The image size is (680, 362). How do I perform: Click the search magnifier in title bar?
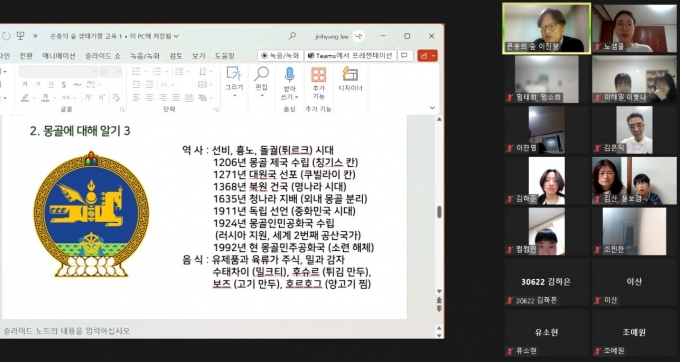click(292, 36)
